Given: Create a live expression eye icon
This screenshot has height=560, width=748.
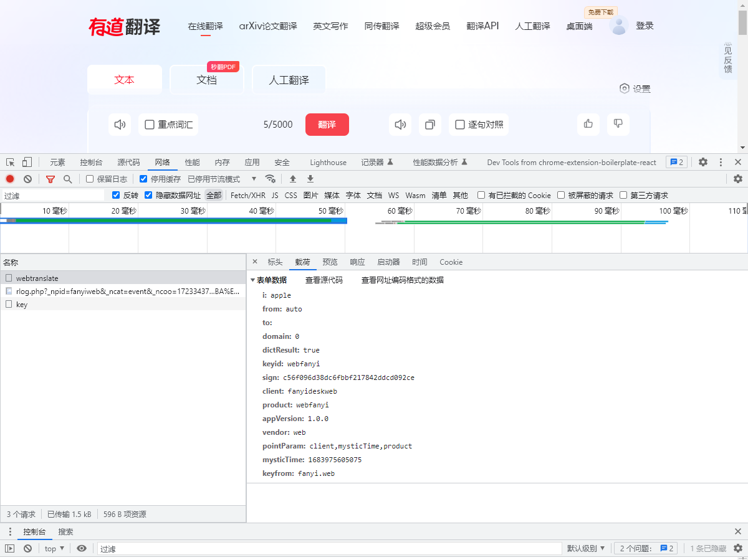Looking at the screenshot, I should tap(82, 549).
